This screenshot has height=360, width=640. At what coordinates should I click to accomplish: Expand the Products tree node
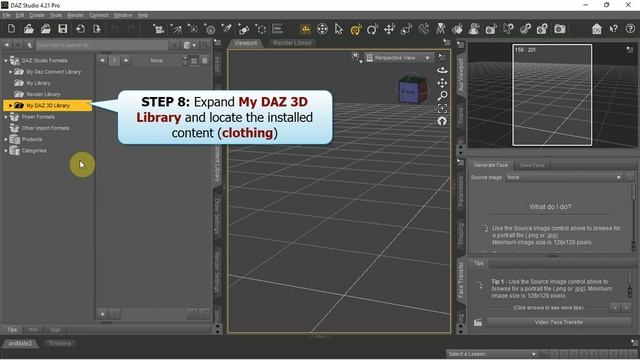click(6, 140)
